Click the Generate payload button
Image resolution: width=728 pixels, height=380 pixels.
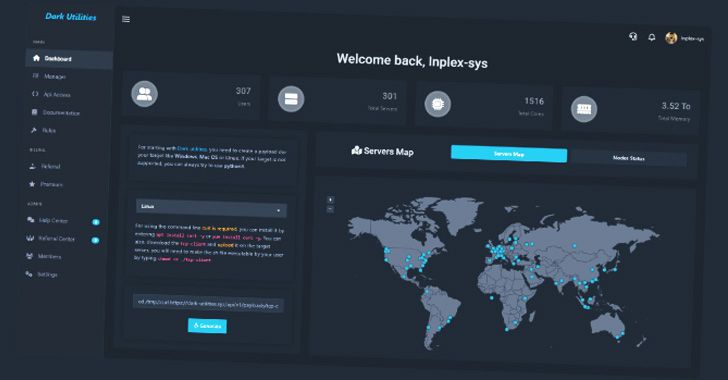[207, 326]
